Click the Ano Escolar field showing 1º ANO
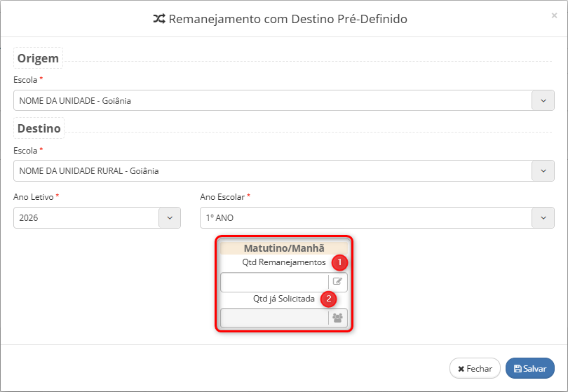Image resolution: width=568 pixels, height=392 pixels. pyautogui.click(x=365, y=218)
